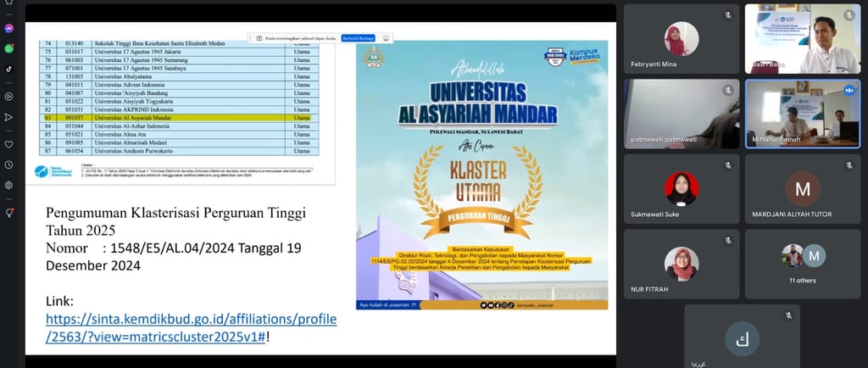Click the Utama cell in highlighted row 83
868x368 pixels.
coord(303,118)
